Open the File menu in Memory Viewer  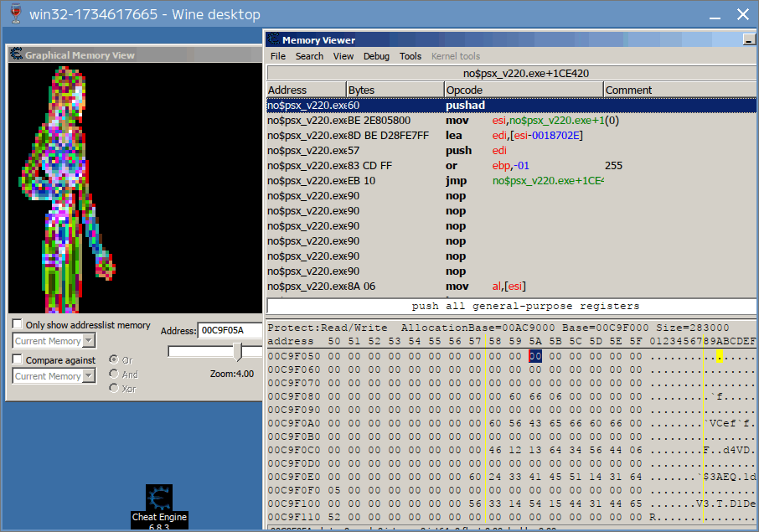pos(278,56)
